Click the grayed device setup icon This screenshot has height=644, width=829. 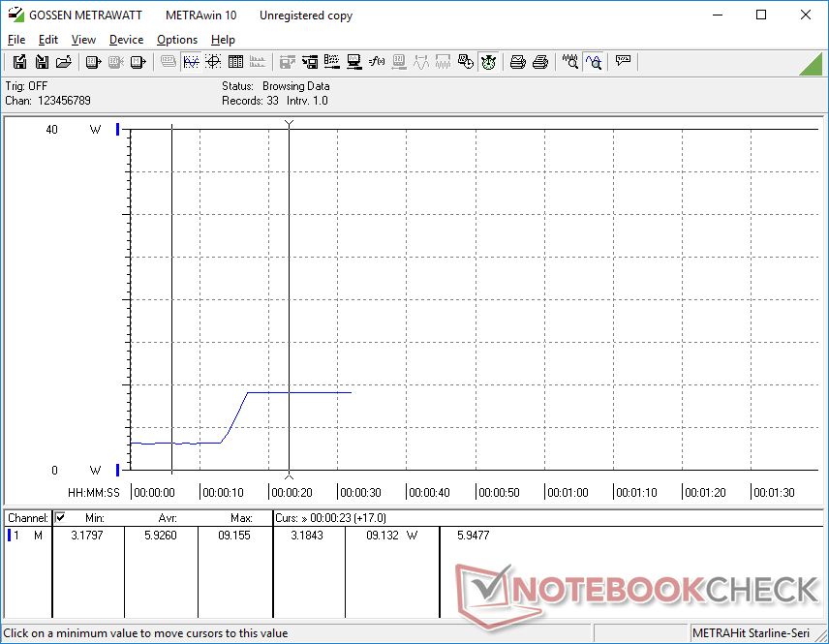pyautogui.click(x=399, y=62)
